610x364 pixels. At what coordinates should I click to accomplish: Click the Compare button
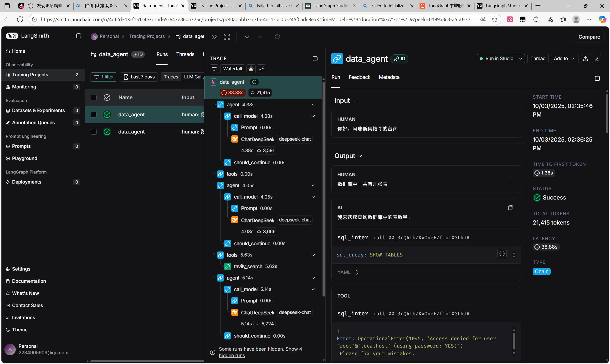click(x=589, y=37)
